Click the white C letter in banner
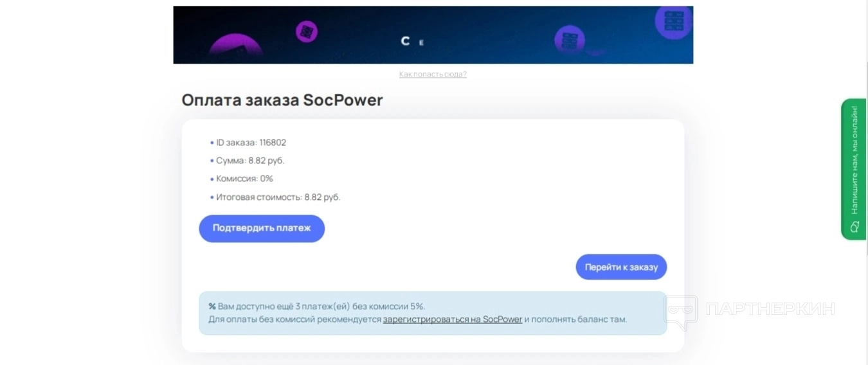 click(x=405, y=41)
